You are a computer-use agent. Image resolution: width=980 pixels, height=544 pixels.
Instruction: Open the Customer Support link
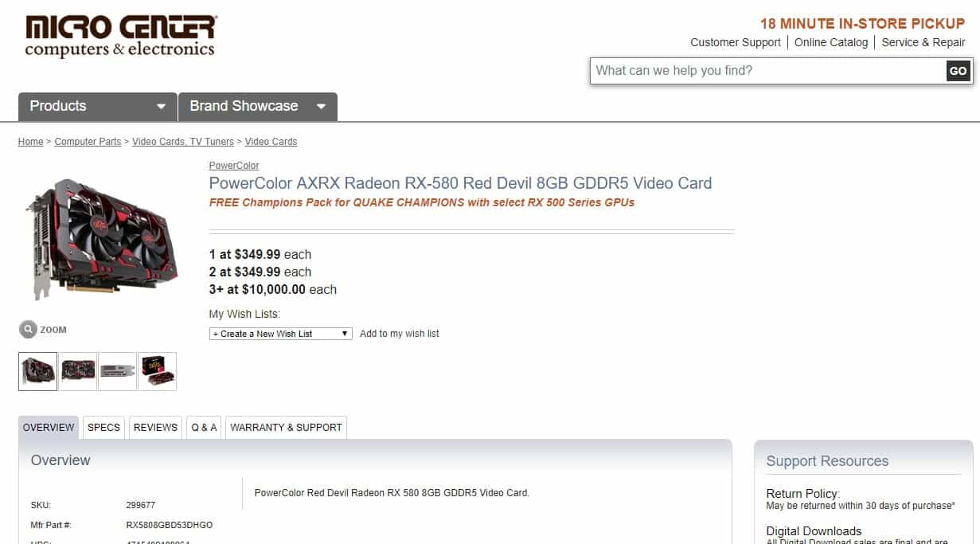736,42
